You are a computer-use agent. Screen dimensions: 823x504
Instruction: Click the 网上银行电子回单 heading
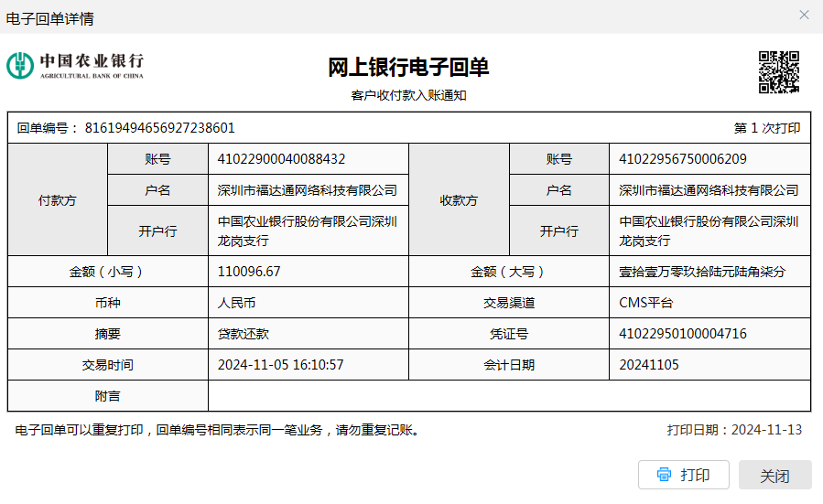pyautogui.click(x=408, y=68)
